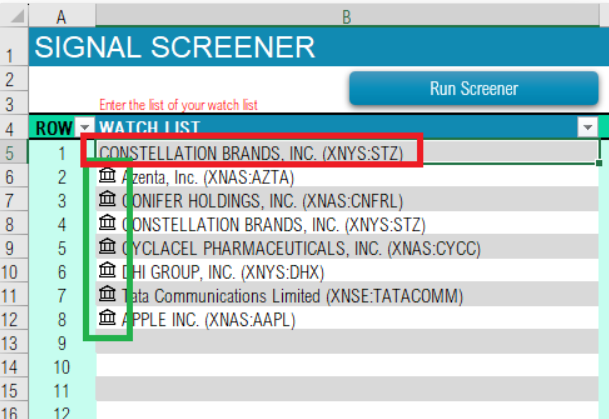Select the CONIFER HOLDINGS, INC. (XNAS:CNFRL) cell
Screen dimensions: 609x419
coord(347,200)
